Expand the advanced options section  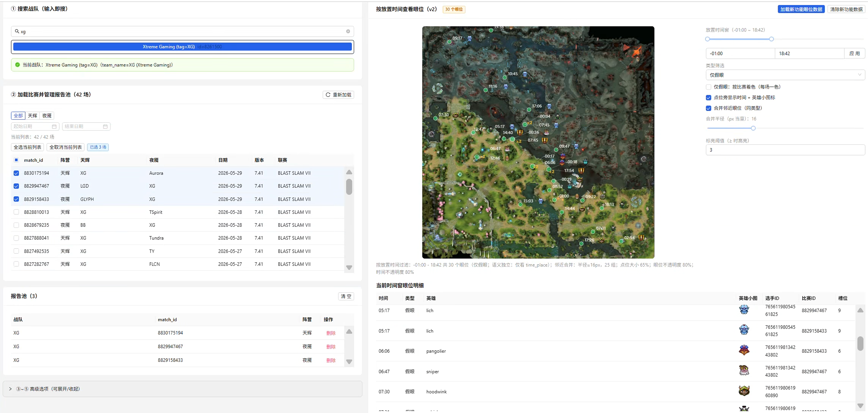click(x=182, y=389)
